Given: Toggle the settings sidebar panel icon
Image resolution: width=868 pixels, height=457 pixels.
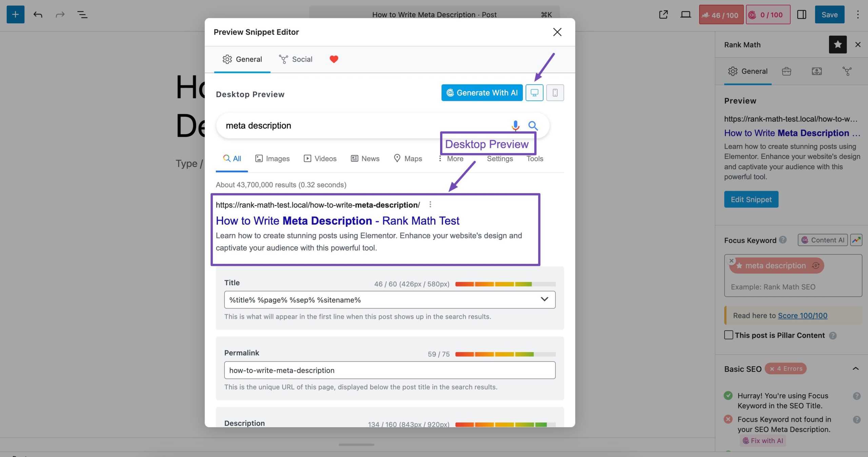Looking at the screenshot, I should coord(802,15).
